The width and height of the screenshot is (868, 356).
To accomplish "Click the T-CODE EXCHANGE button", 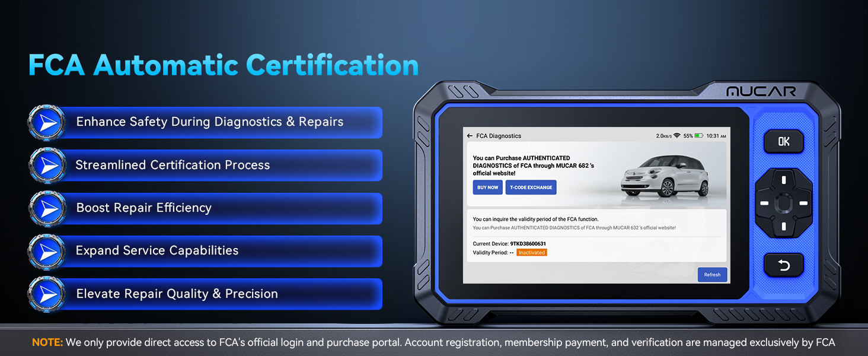I will coord(531,187).
